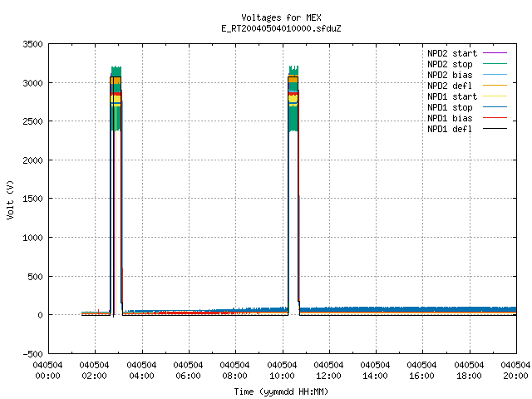532x399 pixels.
Task: Click the 1500 y-axis tick label
Action: point(32,199)
